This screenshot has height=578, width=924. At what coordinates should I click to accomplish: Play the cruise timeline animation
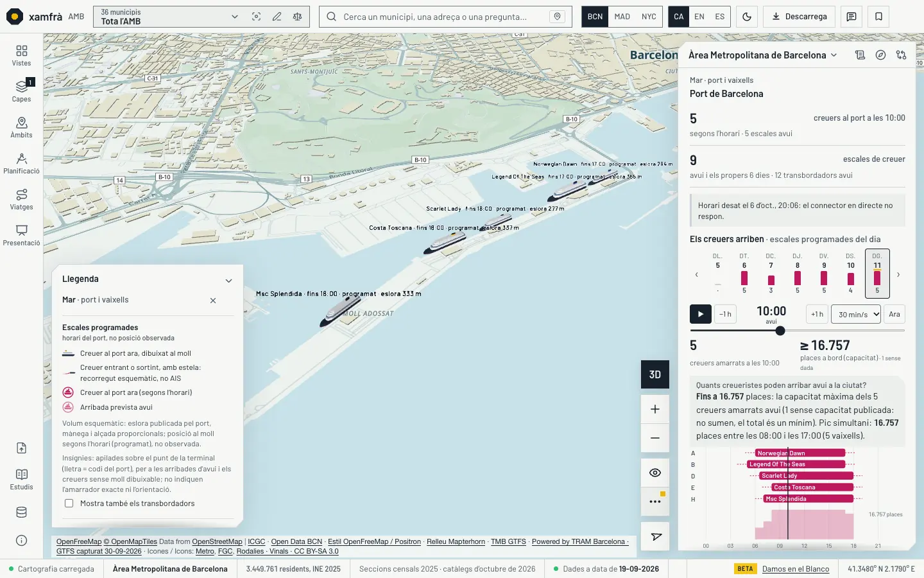[701, 314]
